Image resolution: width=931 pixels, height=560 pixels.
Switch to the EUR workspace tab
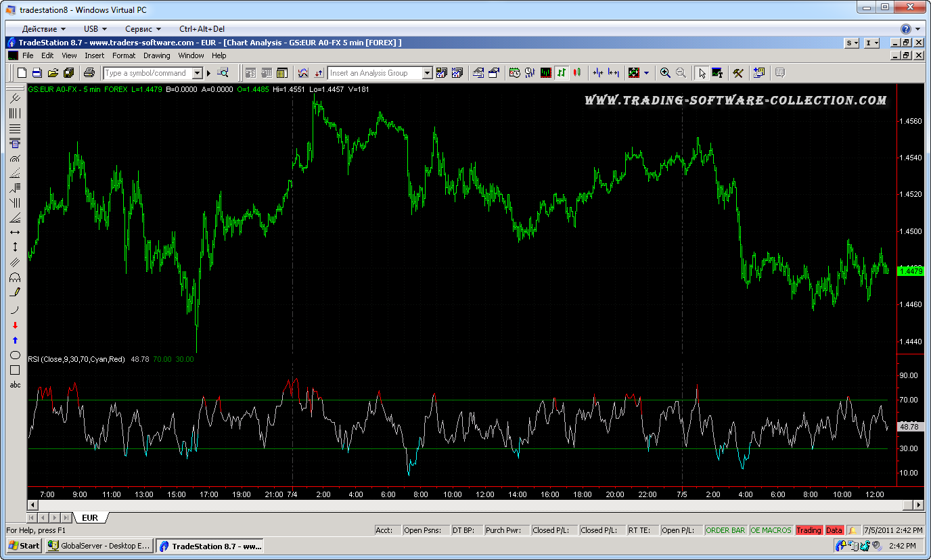pos(90,518)
